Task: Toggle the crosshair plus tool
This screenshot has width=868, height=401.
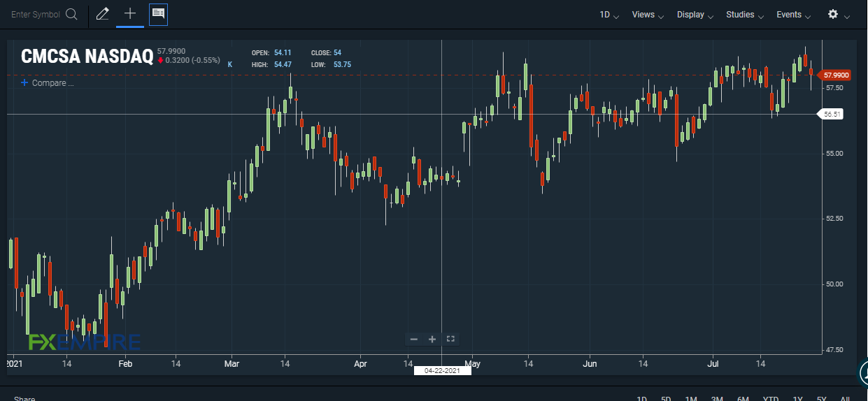Action: coord(130,13)
